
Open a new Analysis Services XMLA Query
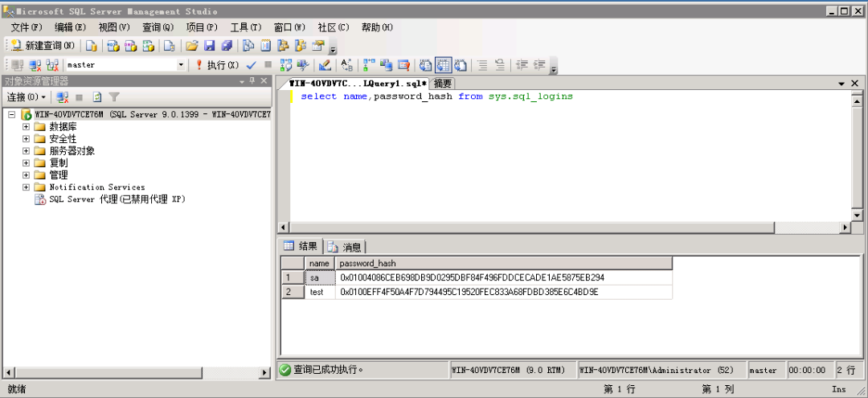148,46
